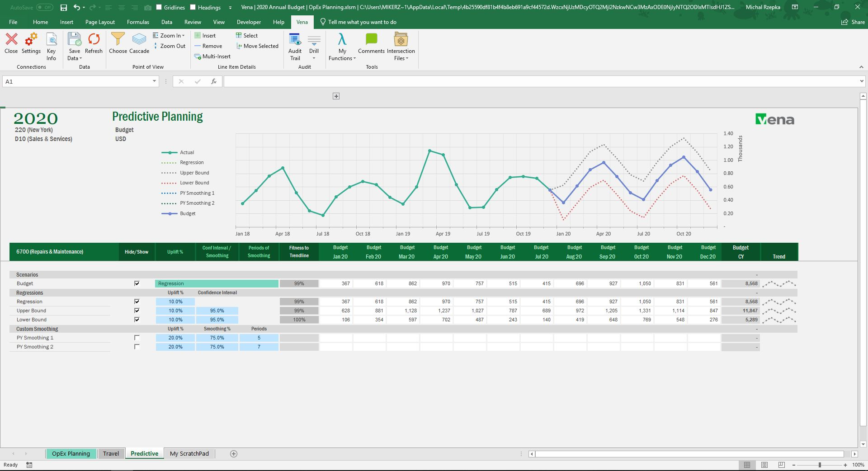
Task: Uncheck the Upper Bound hide/show checkbox
Action: pyautogui.click(x=137, y=311)
